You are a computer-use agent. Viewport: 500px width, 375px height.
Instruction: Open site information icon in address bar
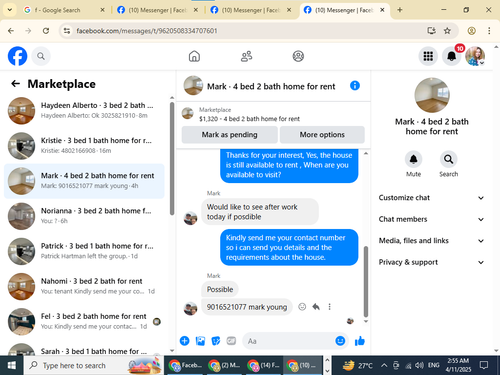pyautogui.click(x=67, y=31)
